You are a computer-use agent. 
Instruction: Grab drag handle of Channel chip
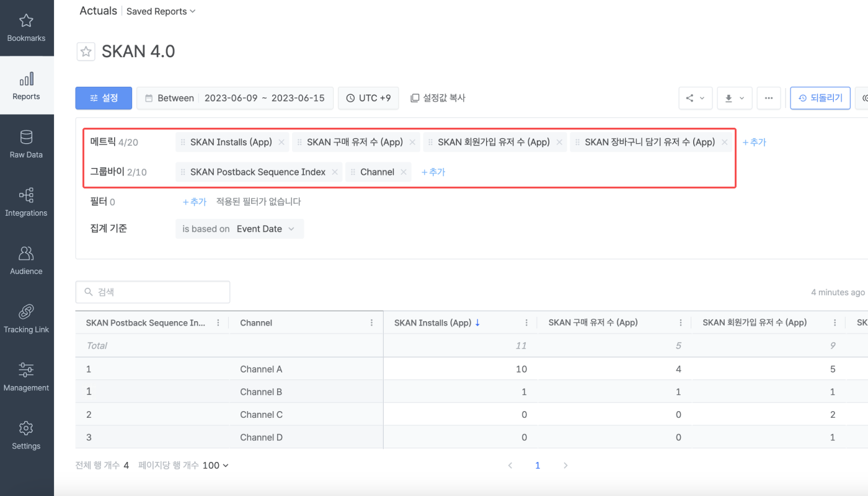[353, 172]
